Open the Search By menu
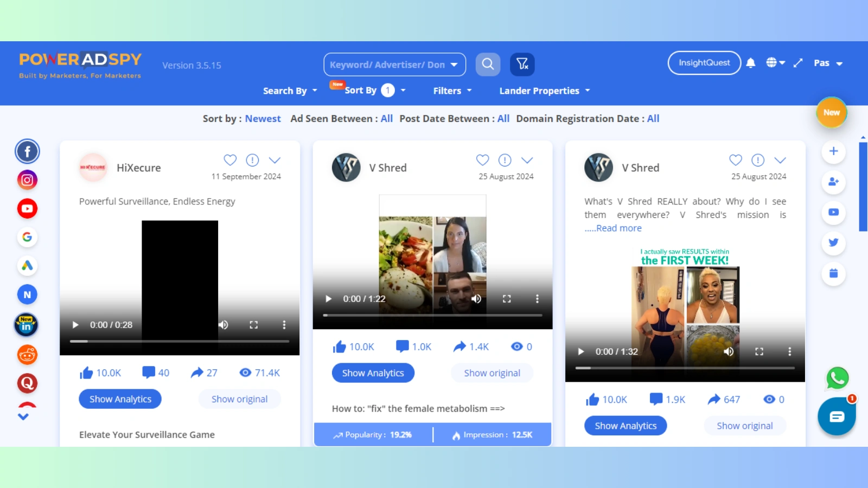Image resolution: width=868 pixels, height=488 pixels. click(x=290, y=91)
